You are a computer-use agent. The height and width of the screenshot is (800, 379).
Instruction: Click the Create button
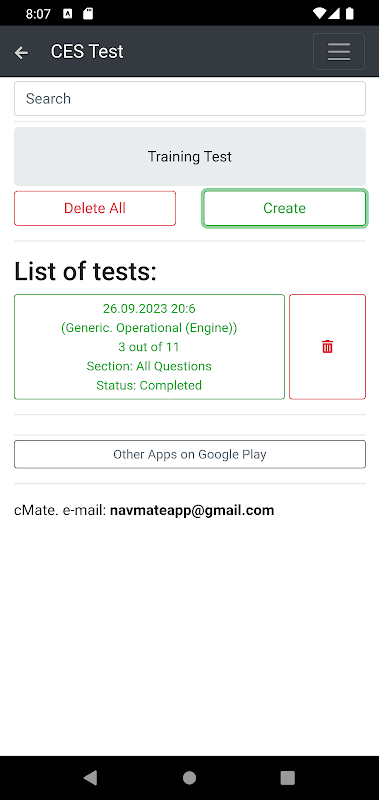pos(285,208)
